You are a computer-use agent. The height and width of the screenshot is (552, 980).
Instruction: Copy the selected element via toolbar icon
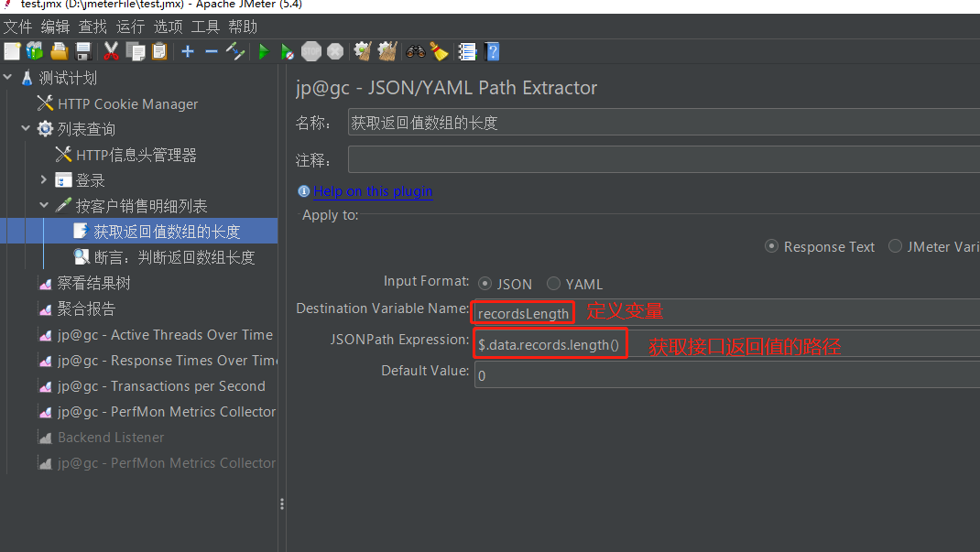click(135, 51)
